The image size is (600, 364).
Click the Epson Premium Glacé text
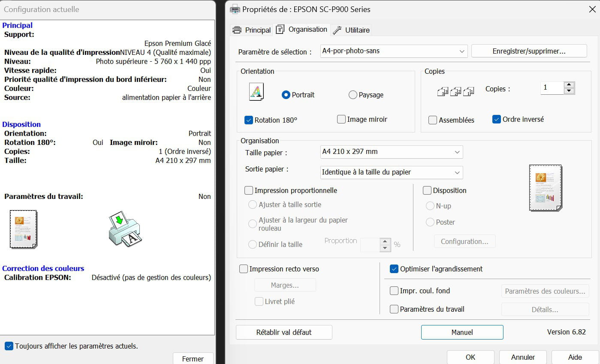click(x=178, y=44)
